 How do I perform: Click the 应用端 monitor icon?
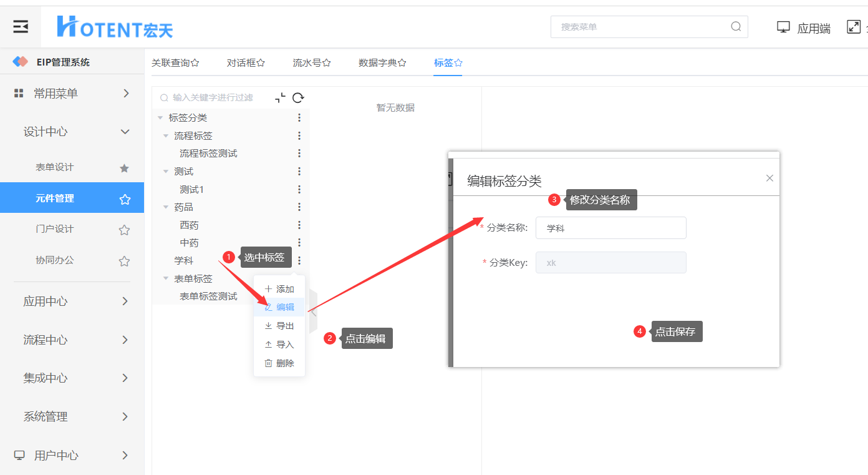click(783, 27)
